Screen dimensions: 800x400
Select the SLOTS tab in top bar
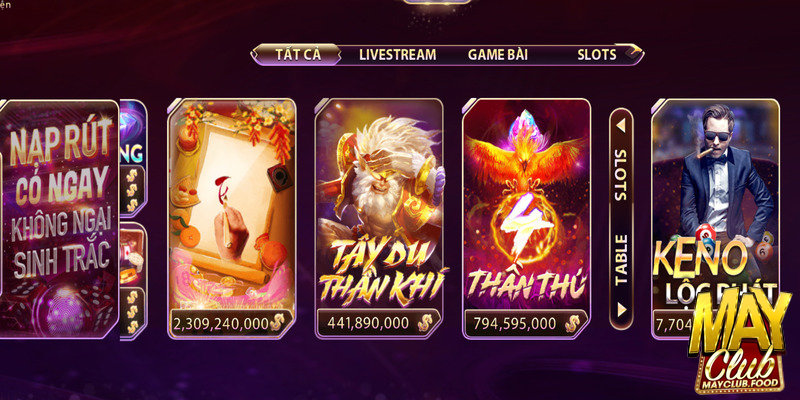click(x=596, y=55)
